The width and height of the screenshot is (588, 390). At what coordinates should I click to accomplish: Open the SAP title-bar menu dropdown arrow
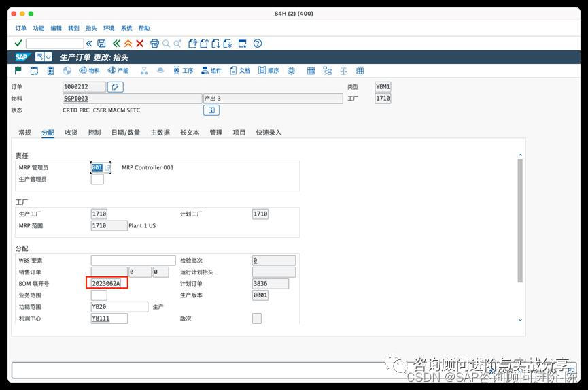point(48,57)
